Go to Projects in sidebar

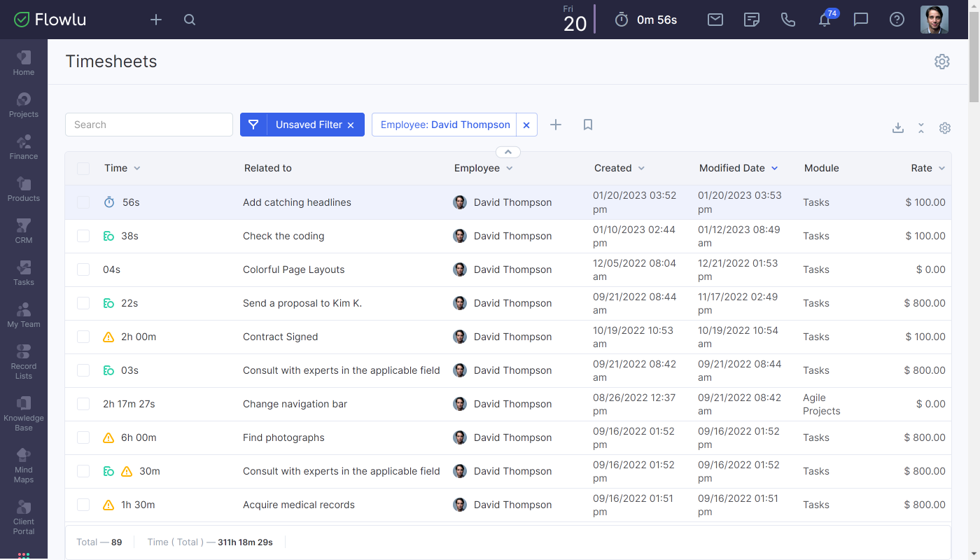coord(24,105)
